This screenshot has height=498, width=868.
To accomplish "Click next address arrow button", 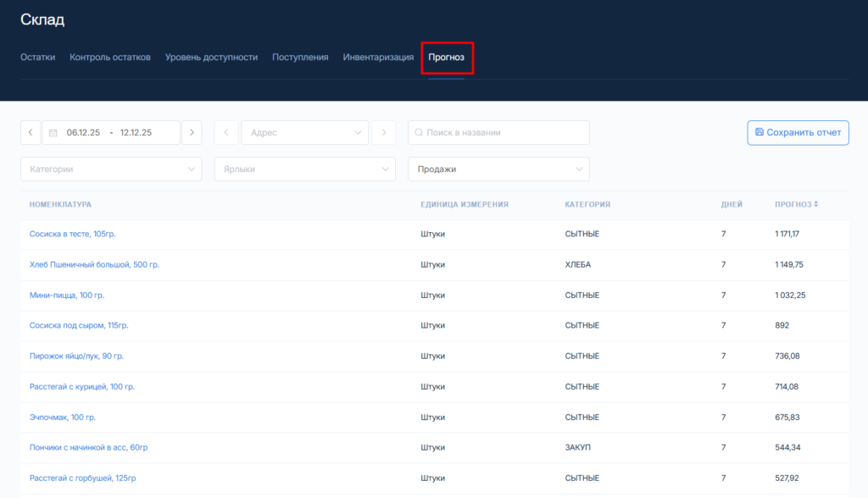I will click(385, 132).
